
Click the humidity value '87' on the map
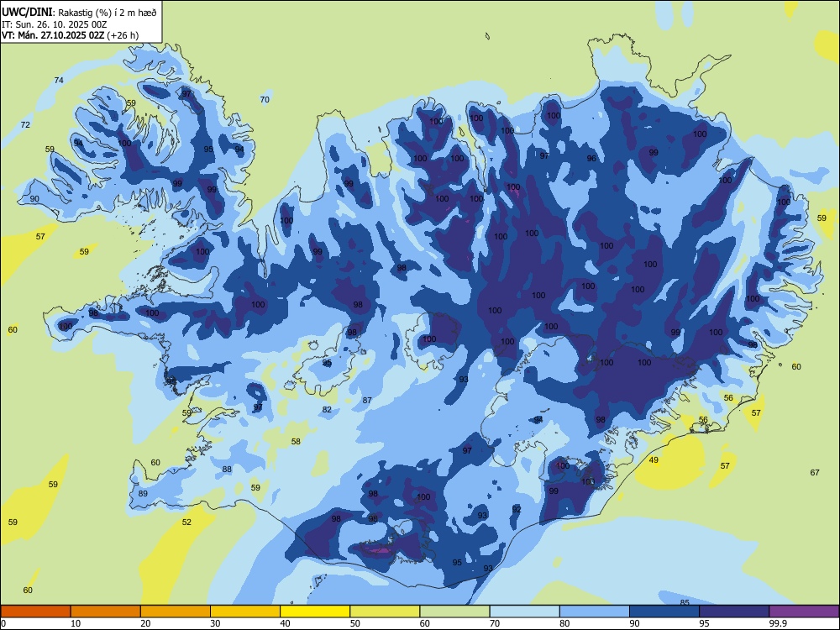click(367, 400)
